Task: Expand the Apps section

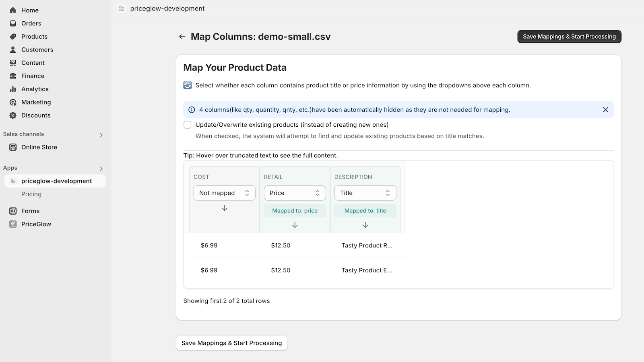Action: (101, 169)
